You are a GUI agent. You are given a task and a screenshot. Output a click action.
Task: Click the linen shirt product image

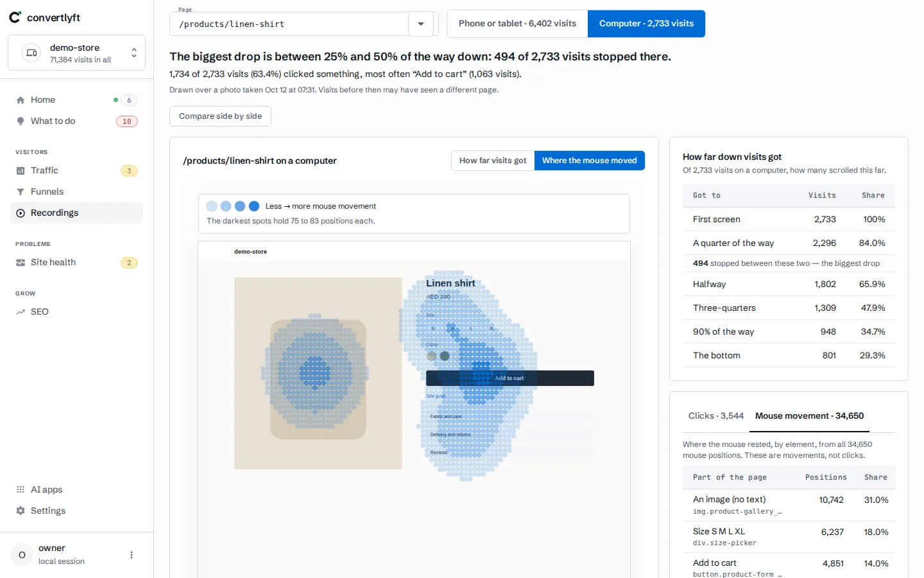318,373
